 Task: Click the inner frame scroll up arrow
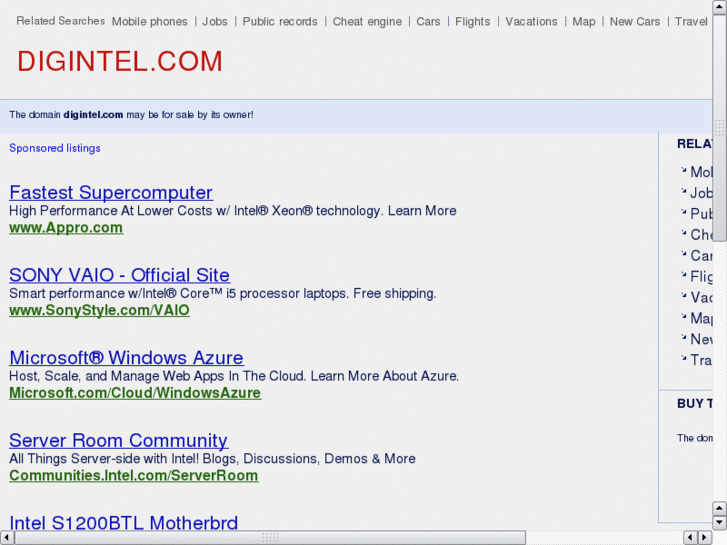[x=720, y=508]
